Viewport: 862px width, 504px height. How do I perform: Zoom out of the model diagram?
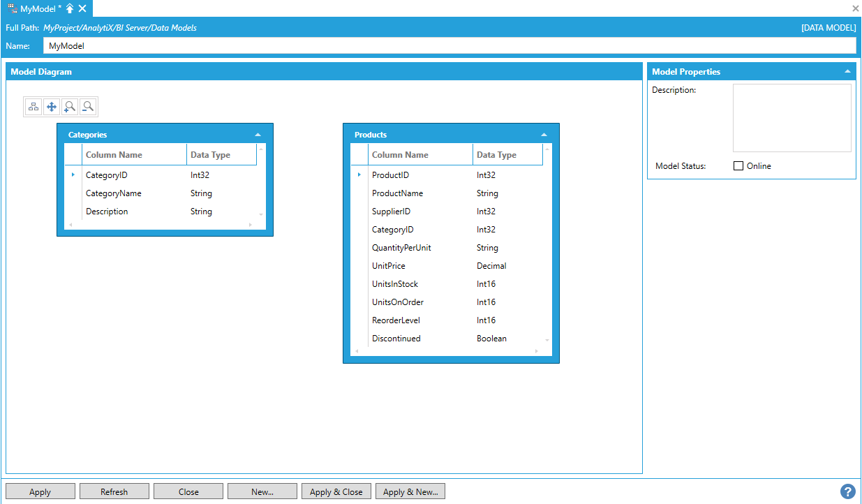pyautogui.click(x=88, y=107)
